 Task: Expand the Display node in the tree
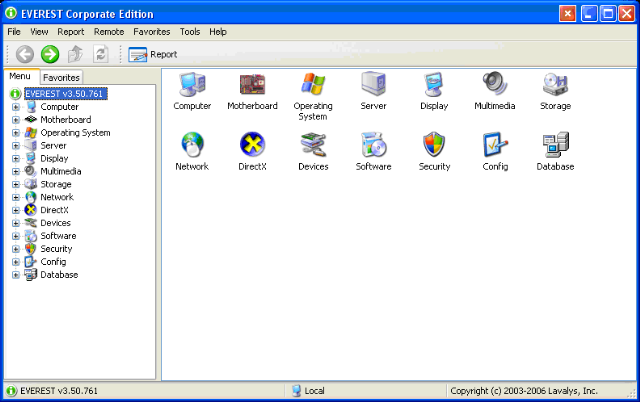coord(16,159)
